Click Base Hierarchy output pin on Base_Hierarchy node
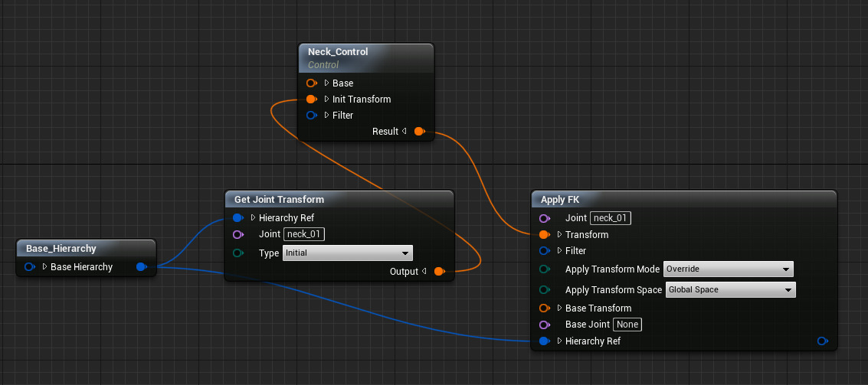Viewport: 868px width, 385px height. coord(141,266)
